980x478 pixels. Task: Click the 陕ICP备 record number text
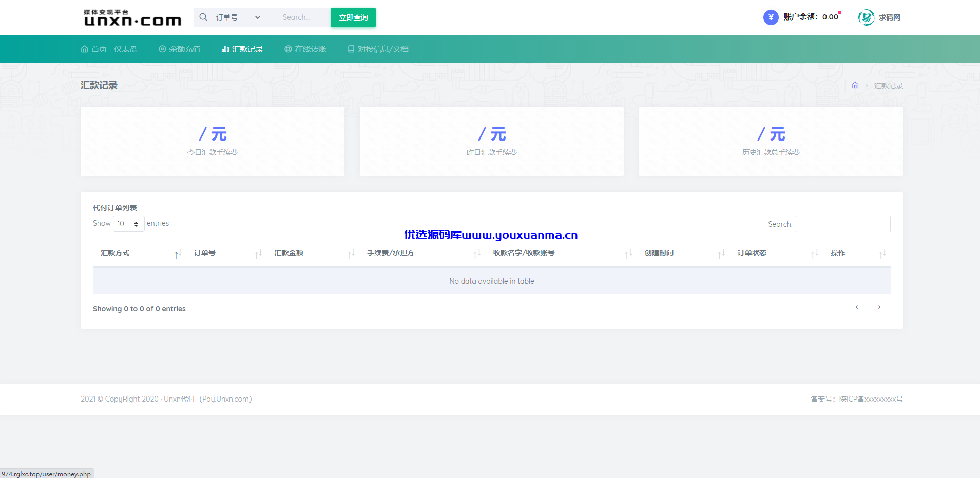[856, 399]
